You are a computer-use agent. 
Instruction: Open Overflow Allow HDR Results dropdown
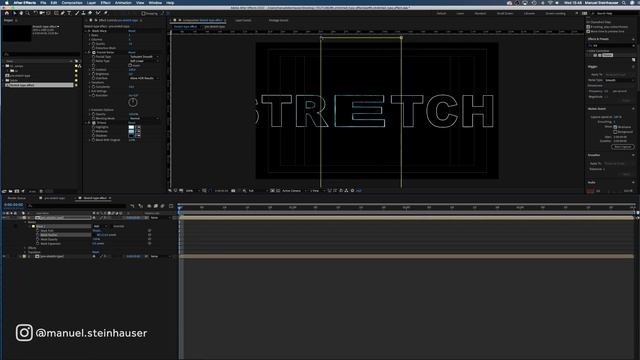click(144, 78)
